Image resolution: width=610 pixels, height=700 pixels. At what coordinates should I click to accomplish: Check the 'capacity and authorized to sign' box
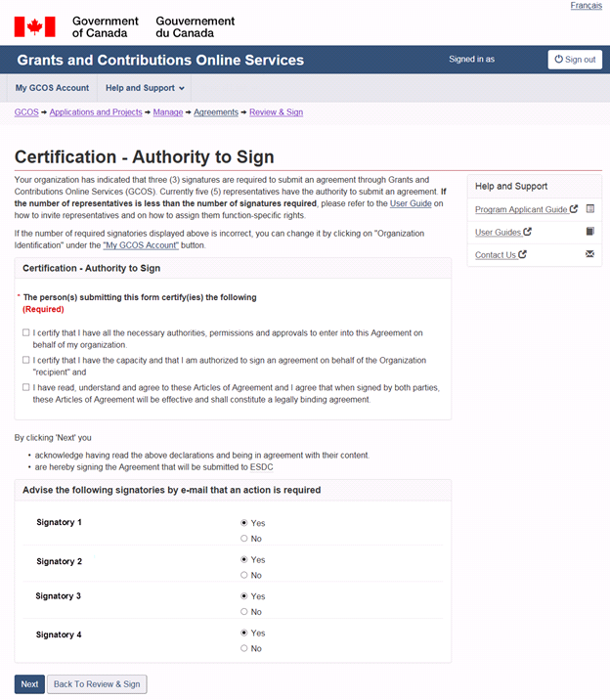[x=26, y=361]
